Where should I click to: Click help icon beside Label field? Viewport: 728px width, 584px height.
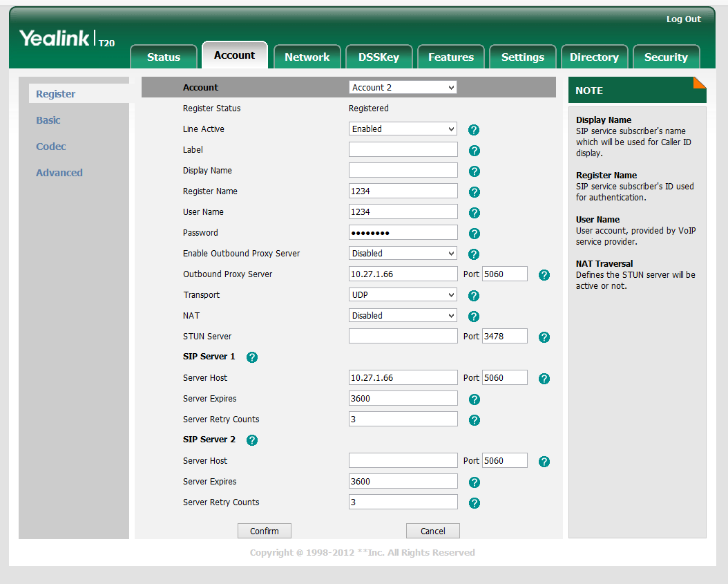pyautogui.click(x=474, y=151)
